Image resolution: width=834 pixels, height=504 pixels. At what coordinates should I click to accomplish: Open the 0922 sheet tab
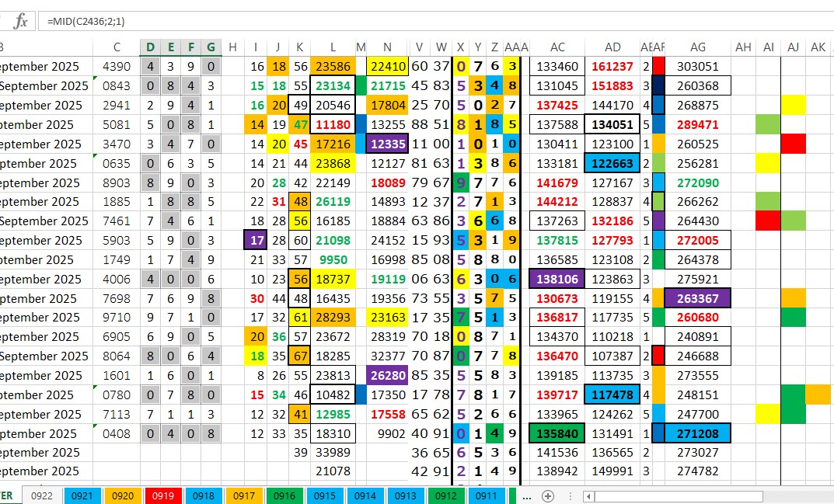[x=42, y=495]
